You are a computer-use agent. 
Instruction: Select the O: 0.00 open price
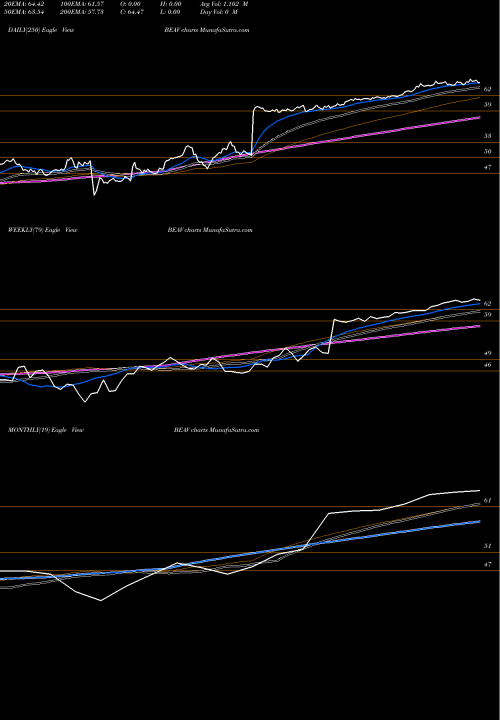tap(130, 4)
